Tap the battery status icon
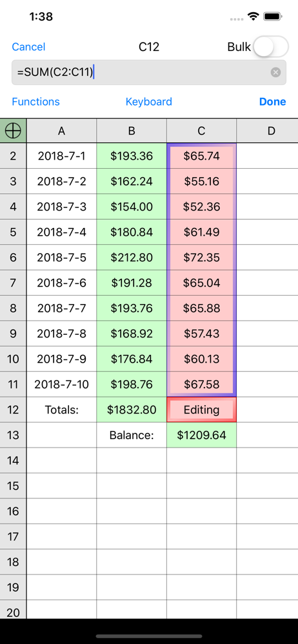 272,17
